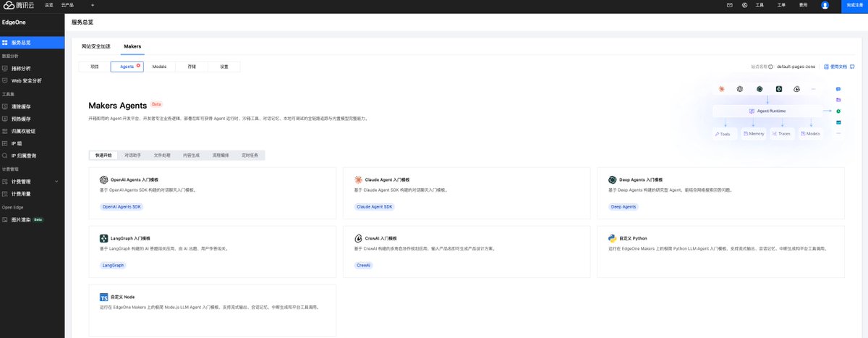Click the 完成注册 button

tap(854, 5)
